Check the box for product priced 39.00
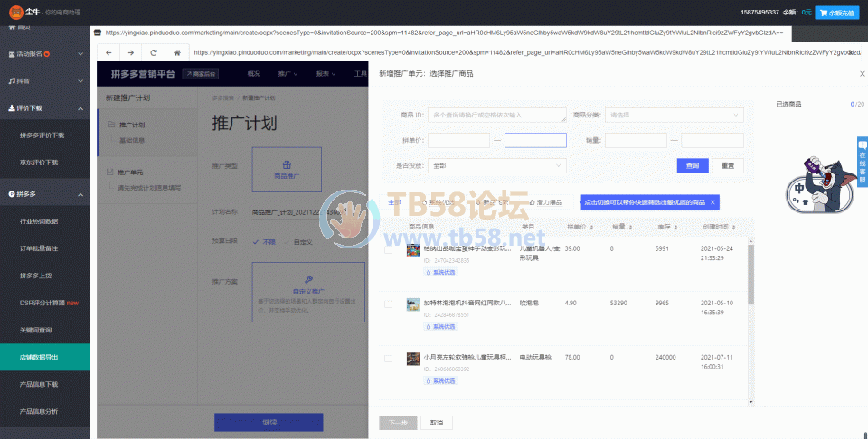Viewport: 868px width, 439px height. pos(389,250)
